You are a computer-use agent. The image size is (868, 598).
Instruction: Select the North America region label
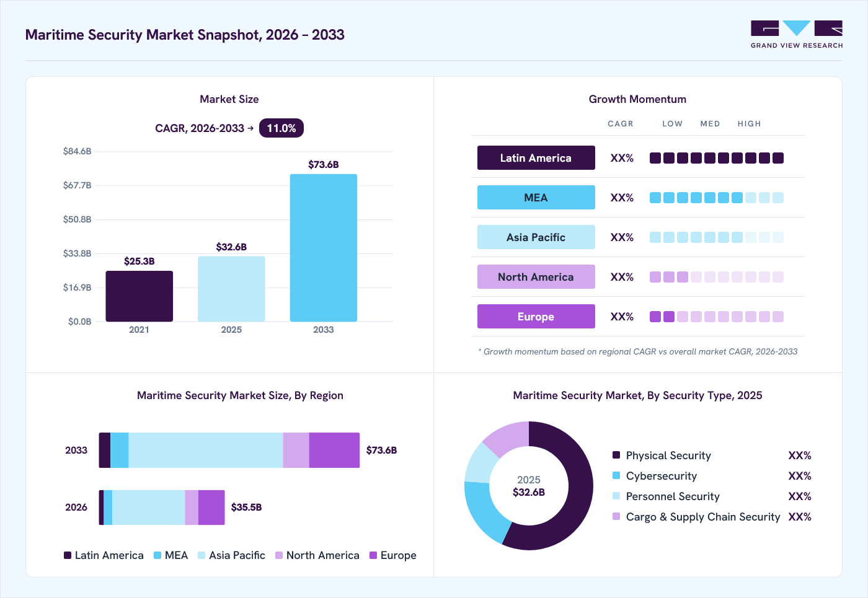tap(536, 277)
